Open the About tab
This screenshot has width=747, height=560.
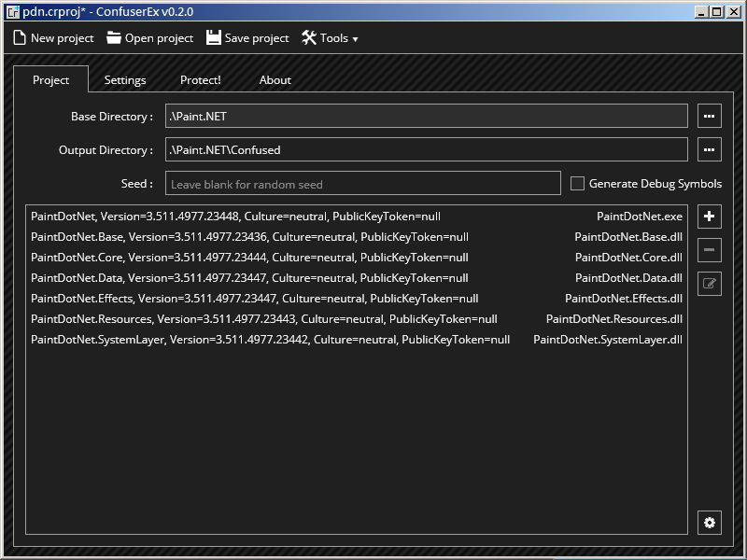coord(275,80)
